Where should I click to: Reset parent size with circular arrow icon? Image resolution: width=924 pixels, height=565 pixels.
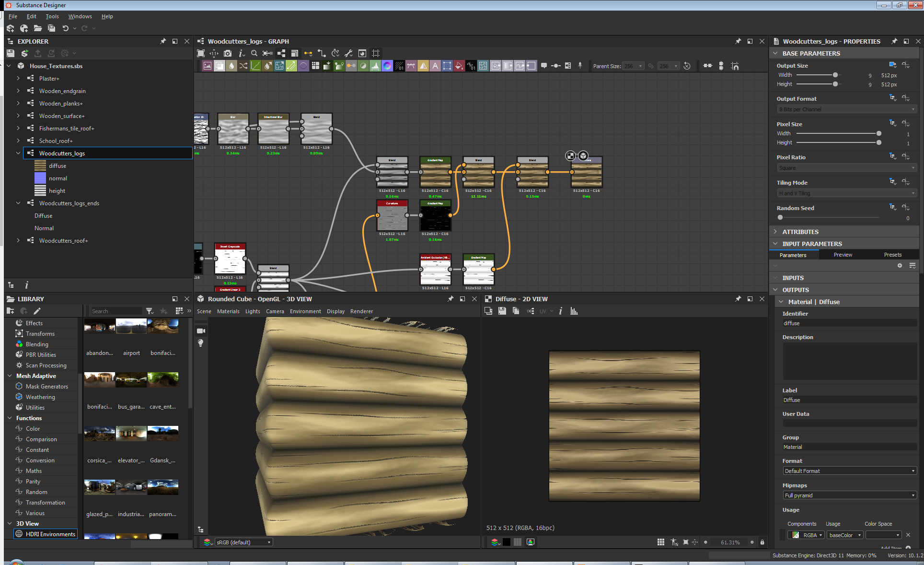[x=687, y=66]
